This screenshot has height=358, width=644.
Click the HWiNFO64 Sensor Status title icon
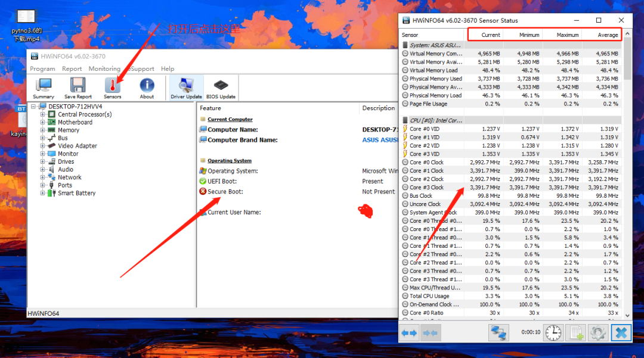click(x=406, y=20)
